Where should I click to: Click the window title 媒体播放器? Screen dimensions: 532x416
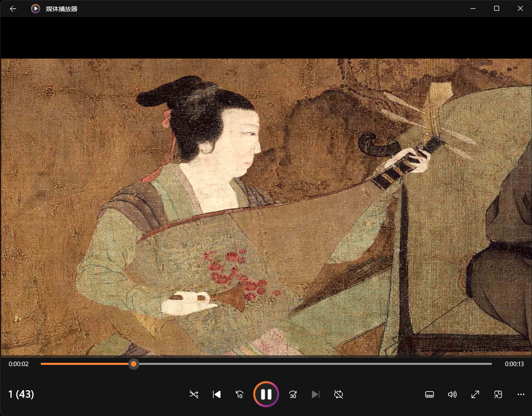click(62, 9)
